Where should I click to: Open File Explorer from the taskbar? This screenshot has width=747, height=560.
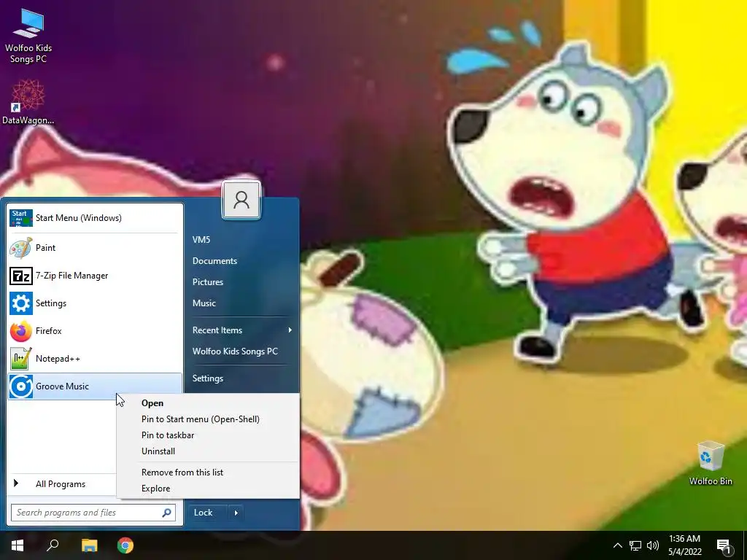89,545
